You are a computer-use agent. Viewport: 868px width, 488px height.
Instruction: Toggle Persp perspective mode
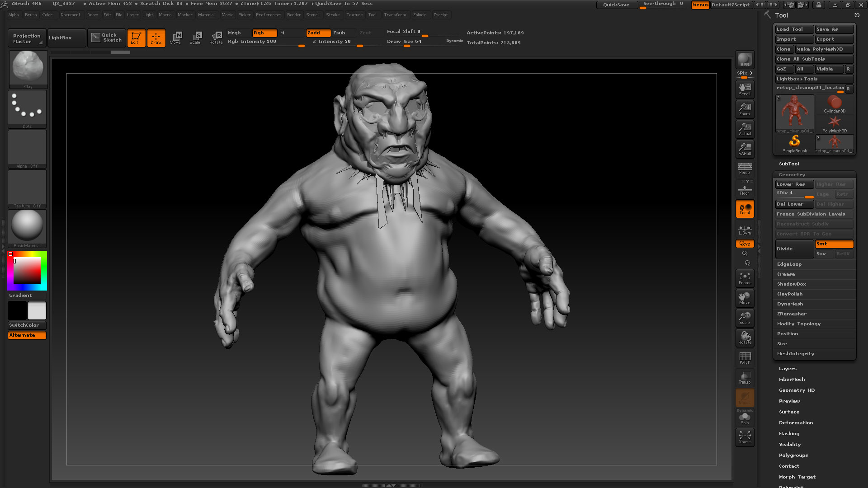745,169
